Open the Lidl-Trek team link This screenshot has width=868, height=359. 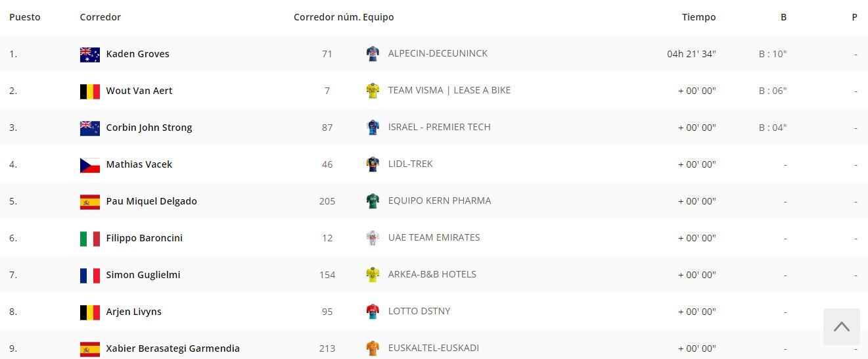coord(410,164)
